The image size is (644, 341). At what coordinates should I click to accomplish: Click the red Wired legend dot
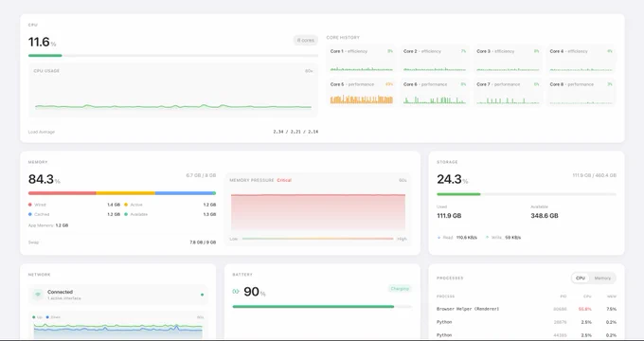point(30,205)
